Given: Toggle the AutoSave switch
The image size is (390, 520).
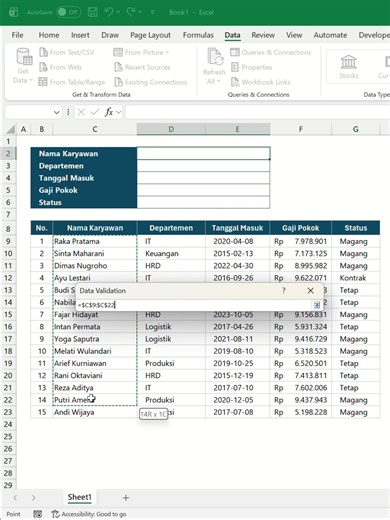Looking at the screenshot, I should [x=68, y=12].
